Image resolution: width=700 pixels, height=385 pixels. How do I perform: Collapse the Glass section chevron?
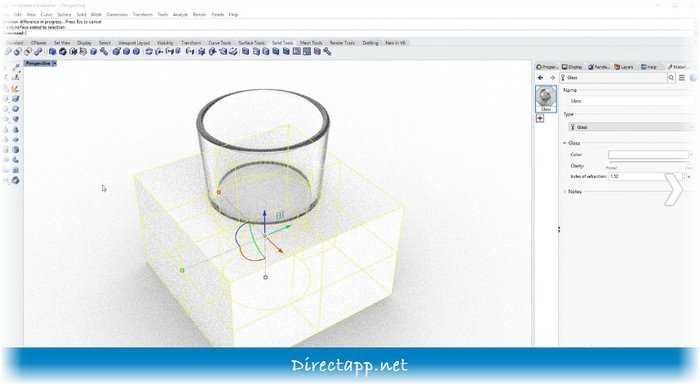pos(565,143)
